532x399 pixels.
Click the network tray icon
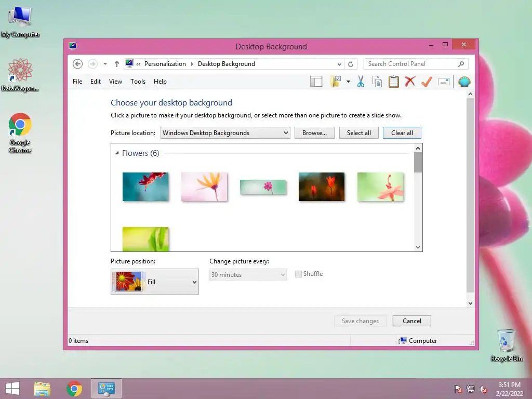tap(471, 389)
